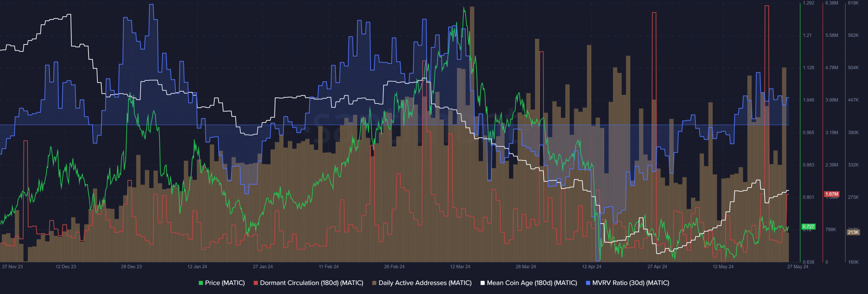Toggle Dormant Circulation (180d) legend label
Screen dimensions: 868x294
(312, 283)
